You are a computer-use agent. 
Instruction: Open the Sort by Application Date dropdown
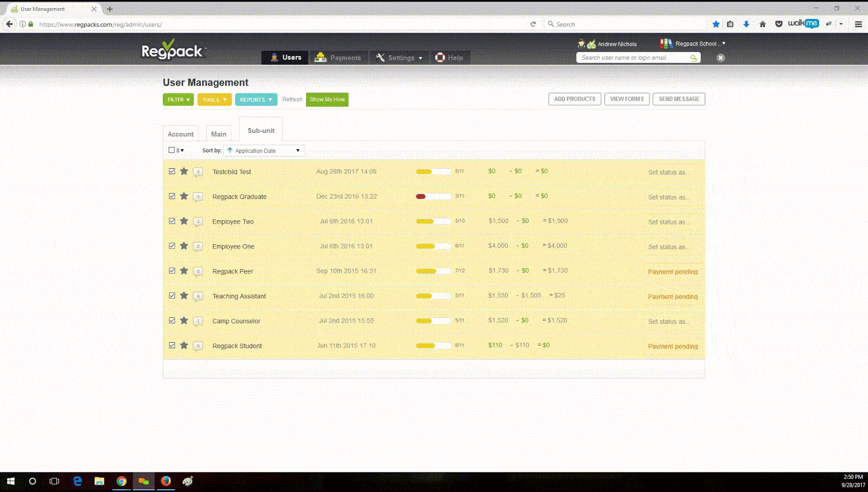click(264, 151)
